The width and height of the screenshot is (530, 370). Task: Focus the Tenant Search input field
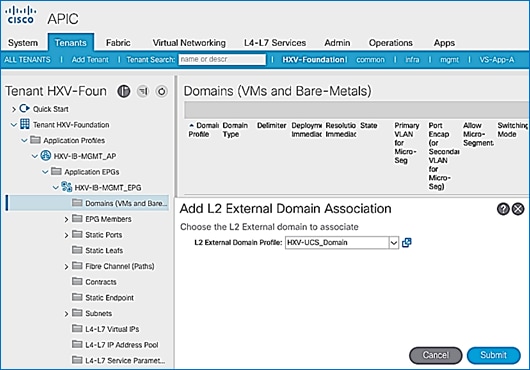222,59
